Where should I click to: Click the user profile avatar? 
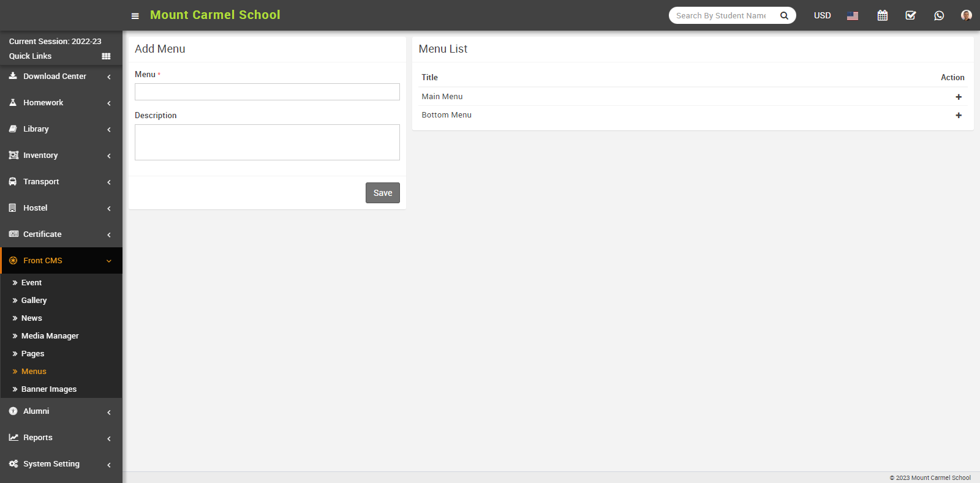(x=966, y=15)
